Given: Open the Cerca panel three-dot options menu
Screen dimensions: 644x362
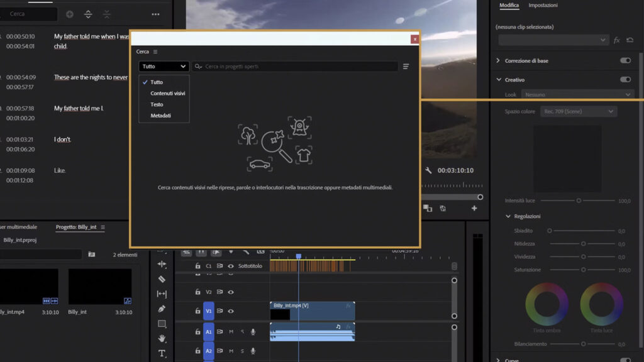Looking at the screenshot, I should click(156, 52).
